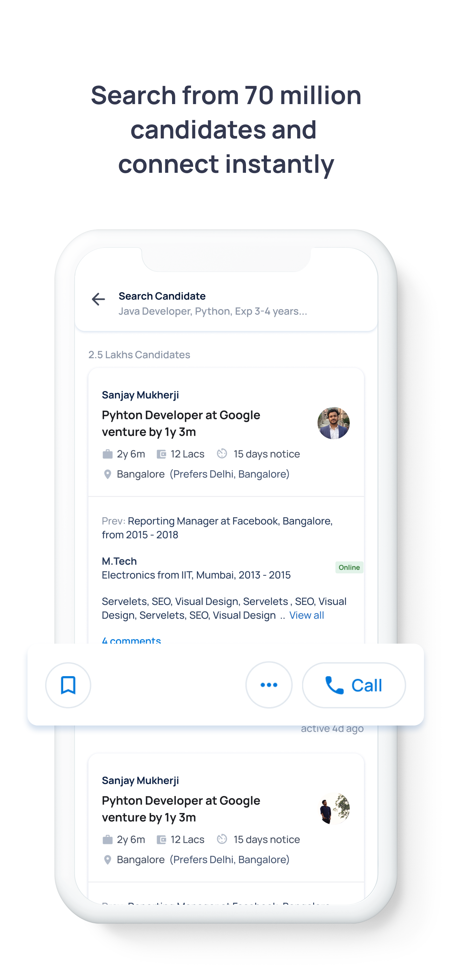Tap first card's 12 Lacs salary text
The image size is (452, 980).
point(187,454)
